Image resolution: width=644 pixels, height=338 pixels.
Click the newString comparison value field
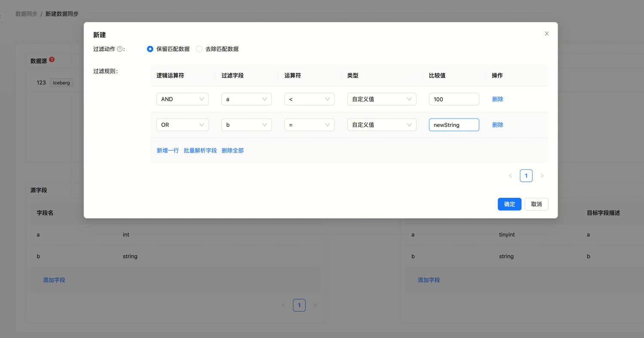(x=453, y=125)
